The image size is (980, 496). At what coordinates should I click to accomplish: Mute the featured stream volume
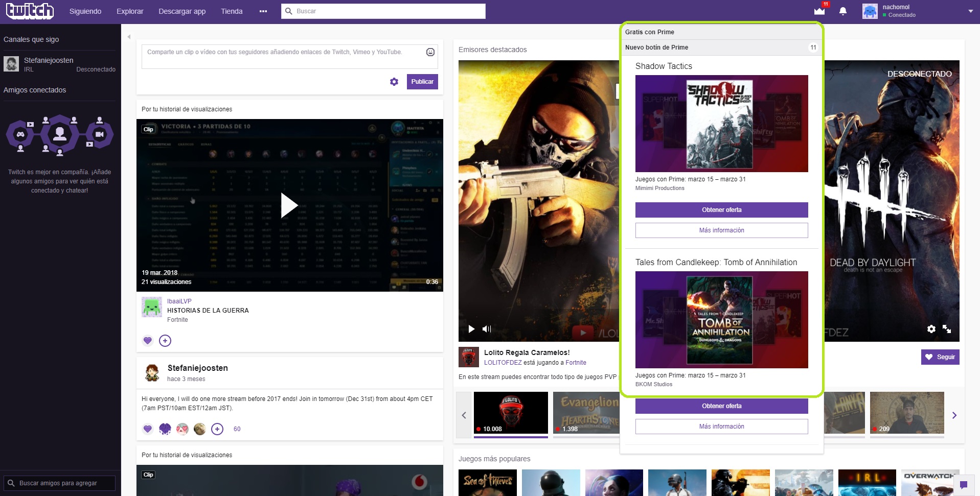[487, 329]
